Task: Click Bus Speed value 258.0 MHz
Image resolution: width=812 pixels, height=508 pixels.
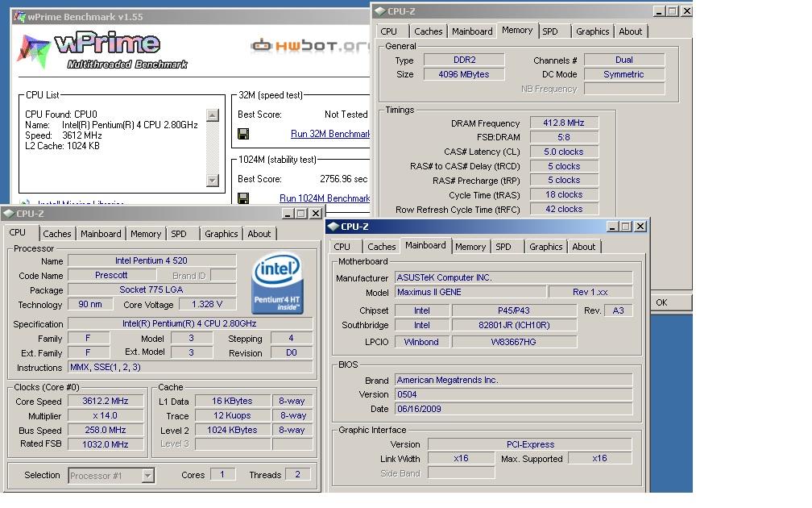Action: pyautogui.click(x=106, y=430)
